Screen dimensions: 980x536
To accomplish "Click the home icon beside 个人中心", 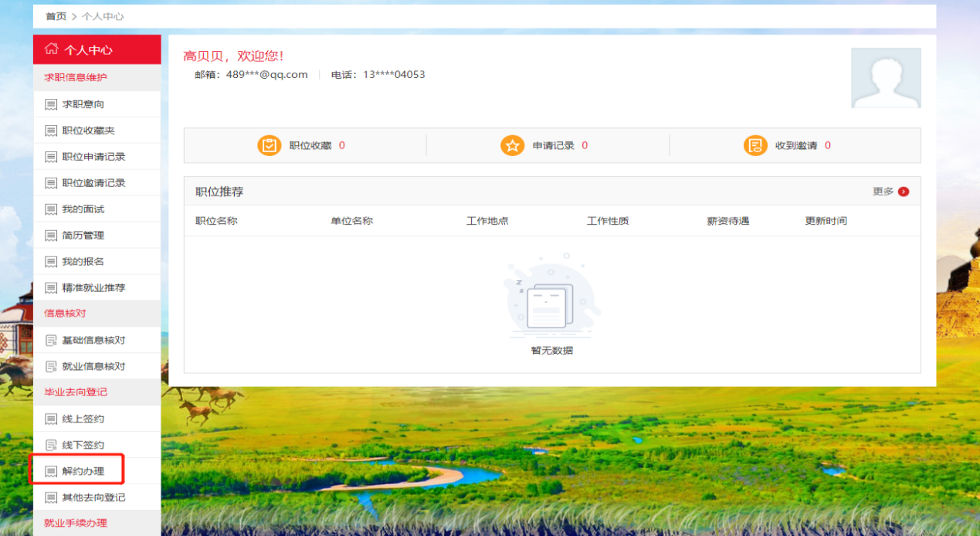I will point(52,49).
